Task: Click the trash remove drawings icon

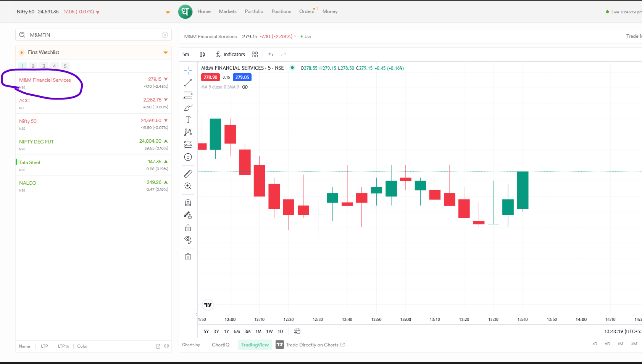Action: coord(188,257)
